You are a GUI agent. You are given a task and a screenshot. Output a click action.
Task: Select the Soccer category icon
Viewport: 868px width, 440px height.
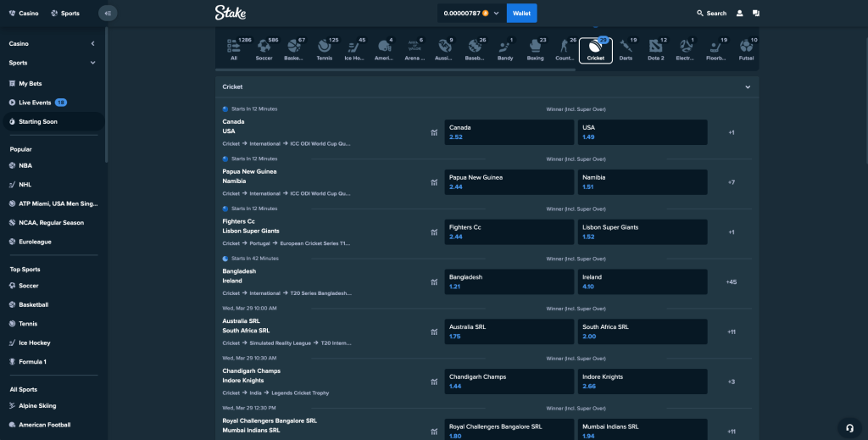(264, 50)
